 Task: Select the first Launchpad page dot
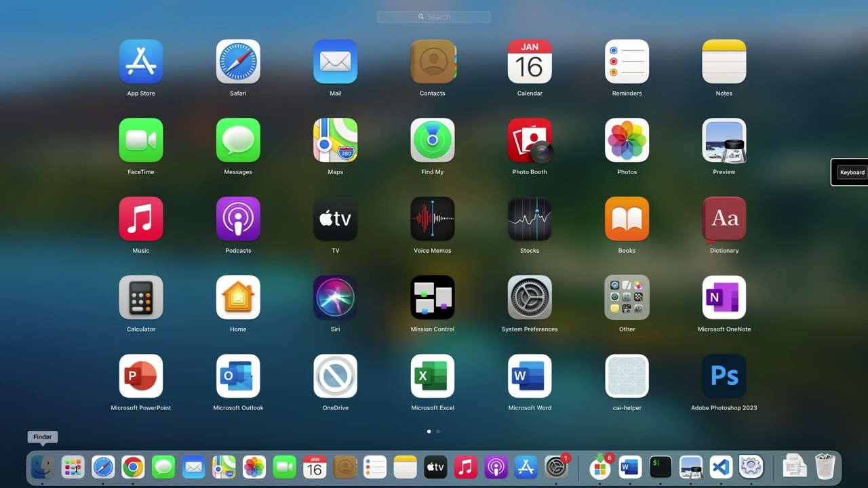tap(429, 431)
